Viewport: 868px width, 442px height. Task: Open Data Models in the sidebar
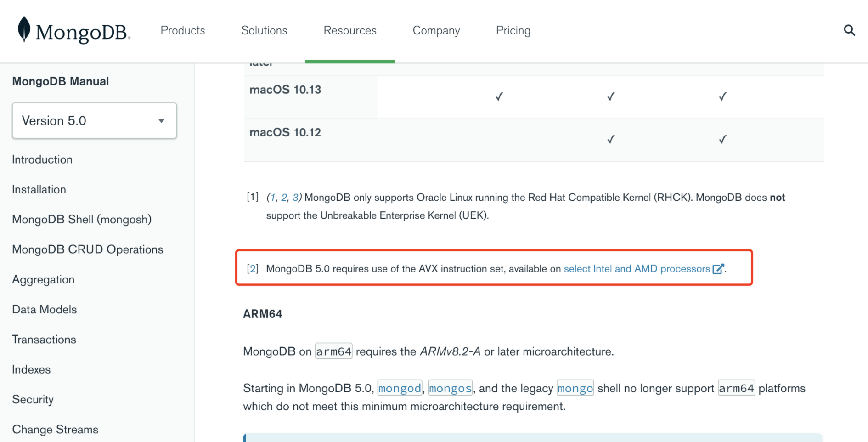click(x=45, y=309)
